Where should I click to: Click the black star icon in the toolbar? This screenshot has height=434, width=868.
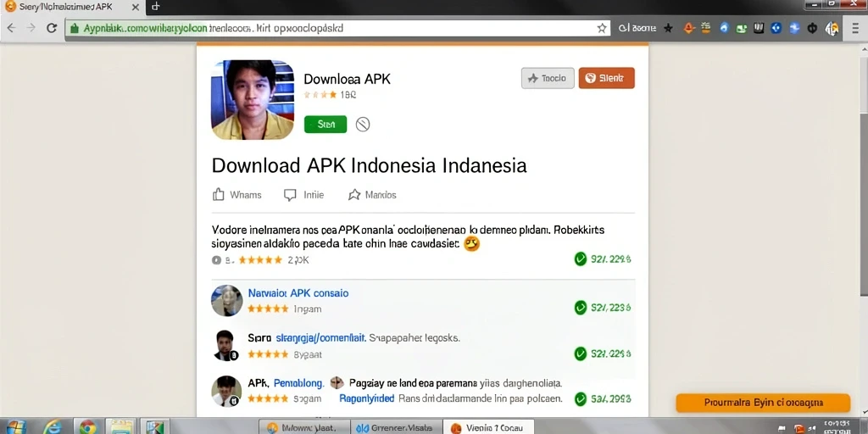point(668,28)
